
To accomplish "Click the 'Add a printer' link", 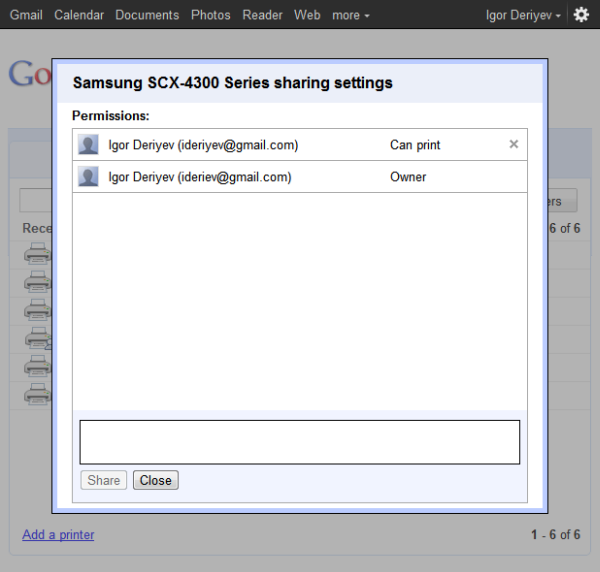I will 58,535.
